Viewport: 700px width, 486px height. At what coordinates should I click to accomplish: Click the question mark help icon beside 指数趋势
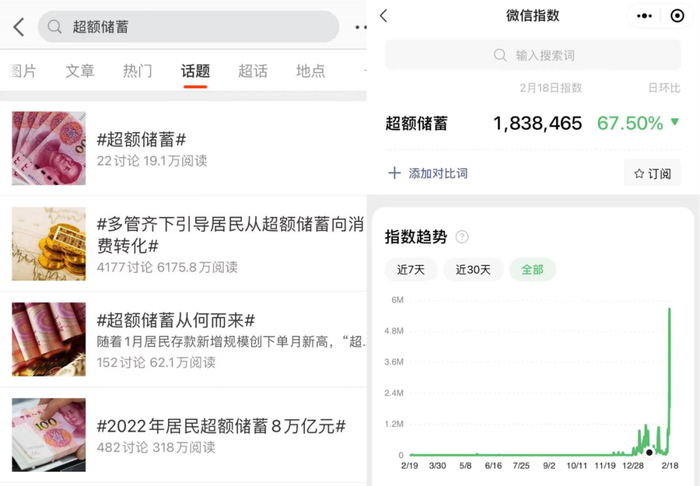(x=462, y=237)
